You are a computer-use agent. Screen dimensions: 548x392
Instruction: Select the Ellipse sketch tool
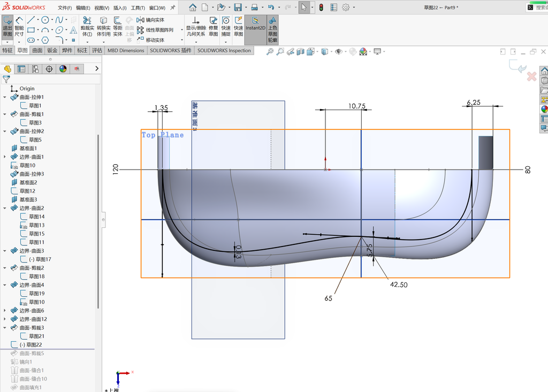point(59,30)
